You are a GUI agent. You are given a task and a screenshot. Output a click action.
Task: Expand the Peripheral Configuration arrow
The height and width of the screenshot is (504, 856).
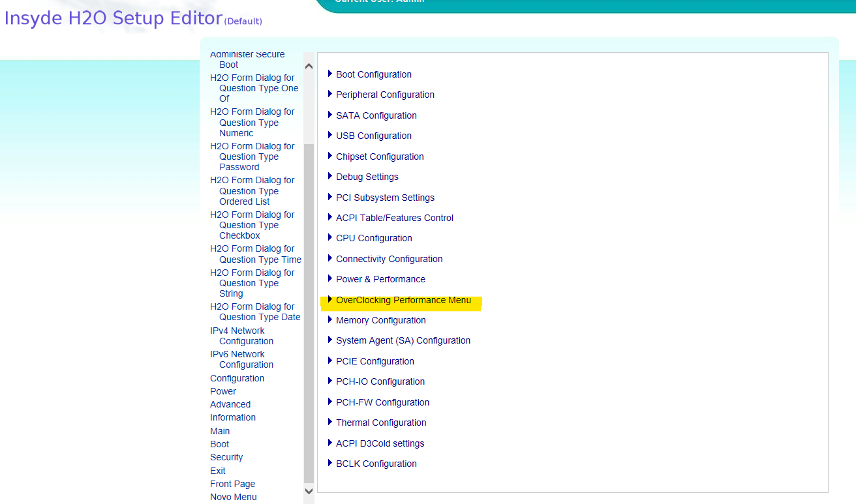330,94
